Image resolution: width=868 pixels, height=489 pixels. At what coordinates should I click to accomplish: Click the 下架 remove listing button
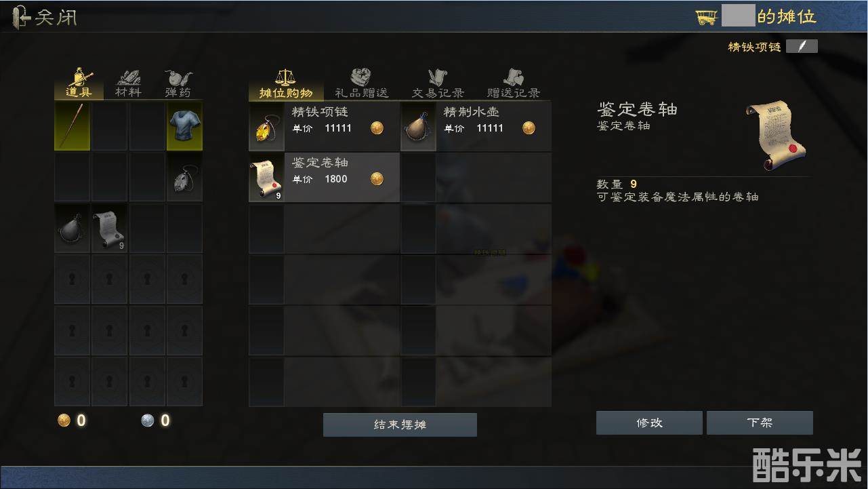(760, 423)
